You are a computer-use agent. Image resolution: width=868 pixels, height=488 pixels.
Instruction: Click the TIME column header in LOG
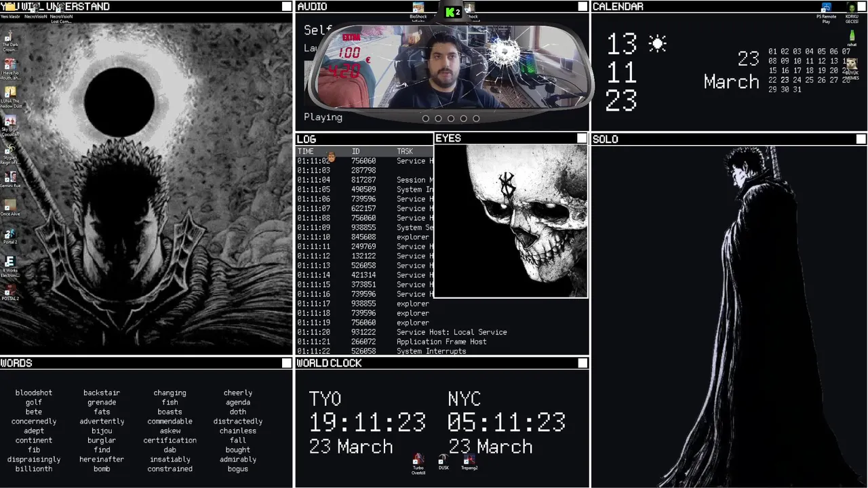305,152
